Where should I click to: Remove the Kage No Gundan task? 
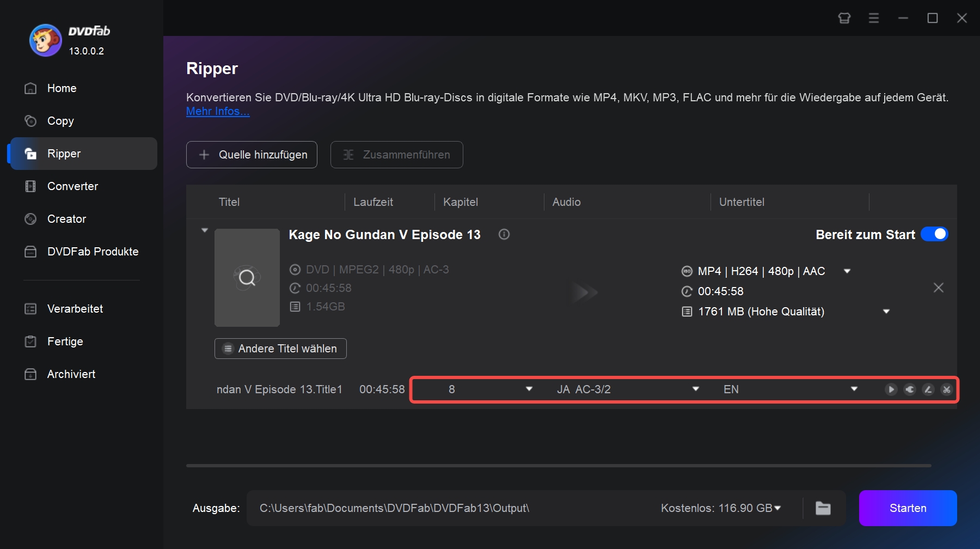pos(939,288)
